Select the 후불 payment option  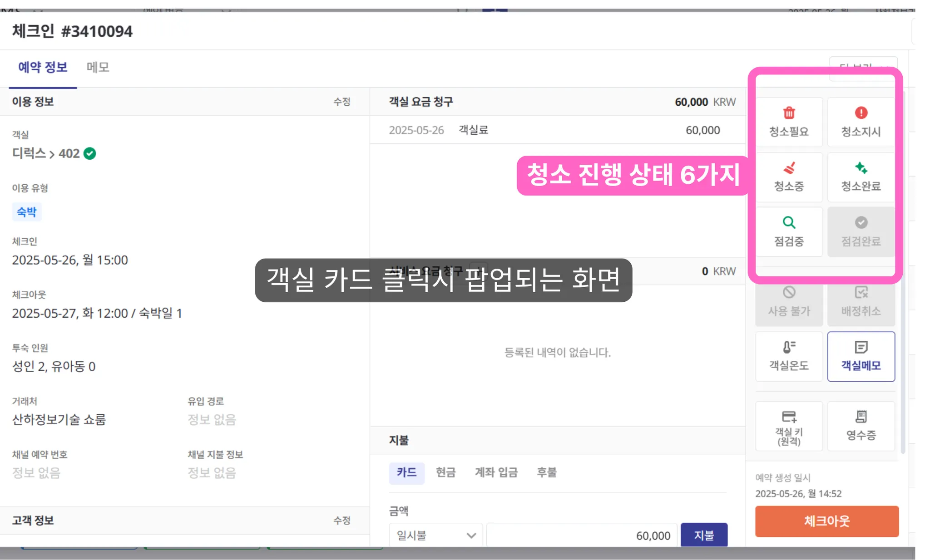(546, 472)
